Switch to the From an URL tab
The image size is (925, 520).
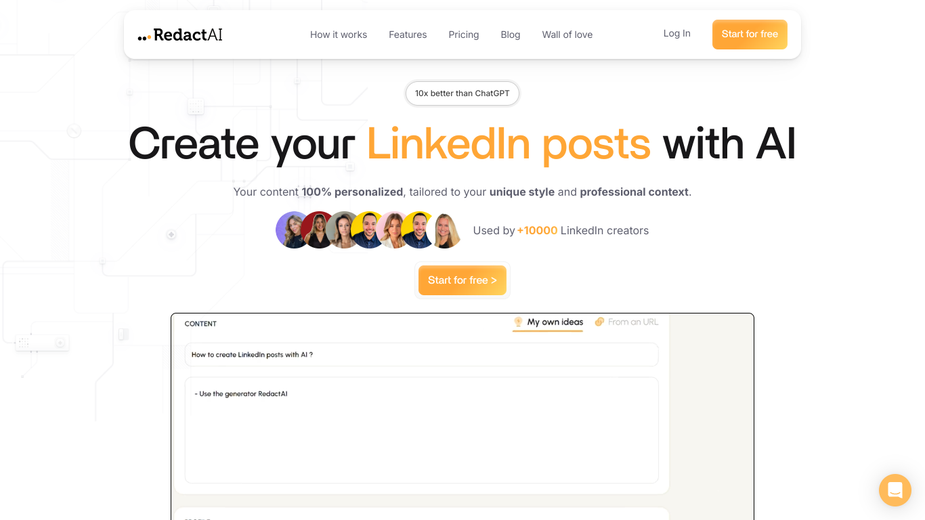click(x=626, y=322)
